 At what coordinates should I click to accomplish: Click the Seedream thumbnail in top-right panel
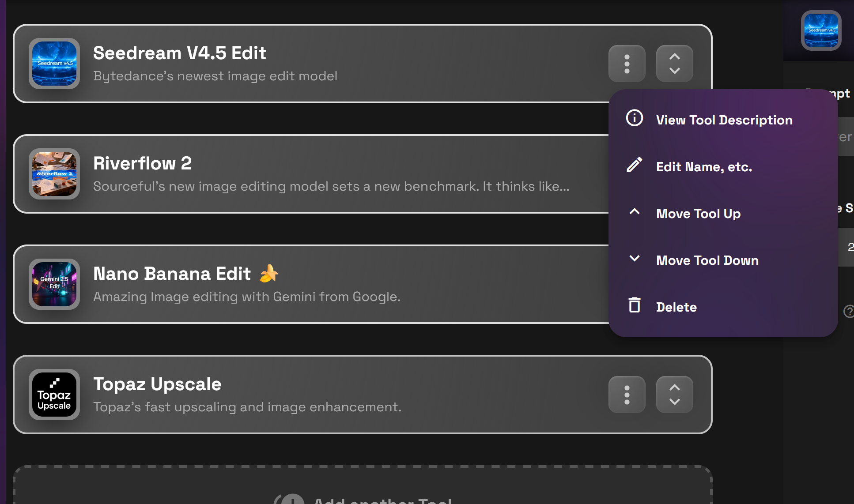coord(821,30)
